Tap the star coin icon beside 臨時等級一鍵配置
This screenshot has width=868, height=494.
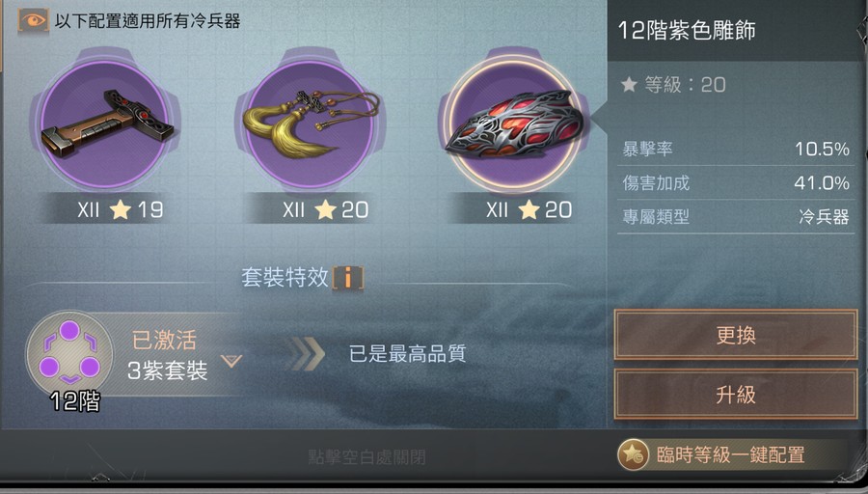pos(634,455)
